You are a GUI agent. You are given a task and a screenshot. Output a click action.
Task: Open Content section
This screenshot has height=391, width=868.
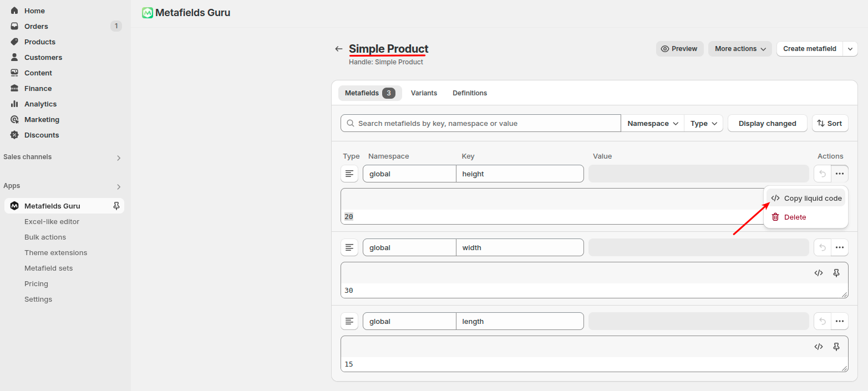(38, 73)
